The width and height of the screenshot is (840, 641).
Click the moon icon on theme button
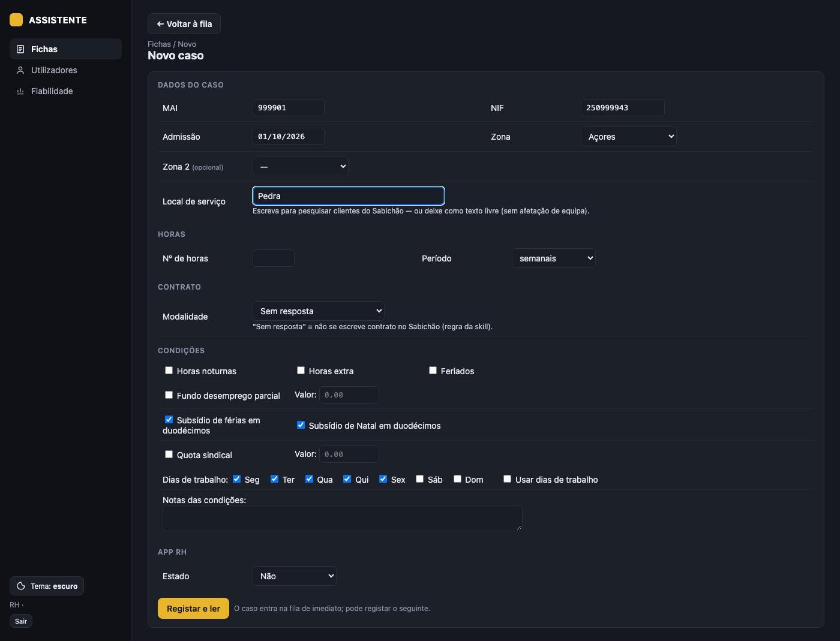(21, 586)
